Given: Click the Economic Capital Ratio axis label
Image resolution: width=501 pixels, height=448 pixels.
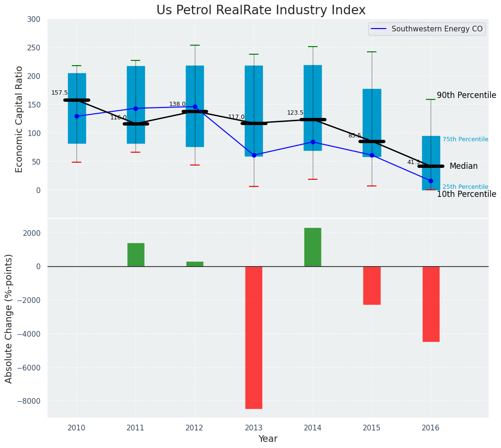Looking at the screenshot, I should pyautogui.click(x=19, y=119).
